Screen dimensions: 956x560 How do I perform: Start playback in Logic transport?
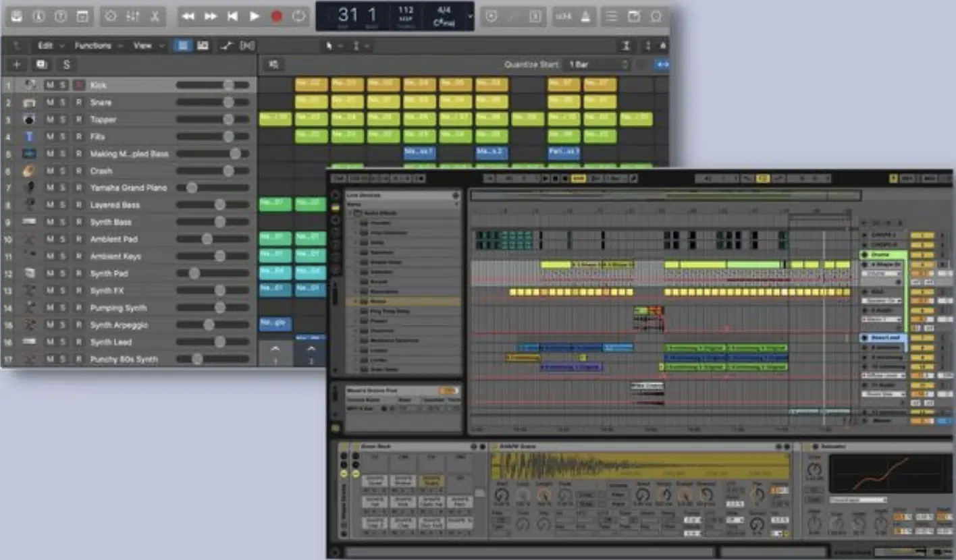coord(255,16)
